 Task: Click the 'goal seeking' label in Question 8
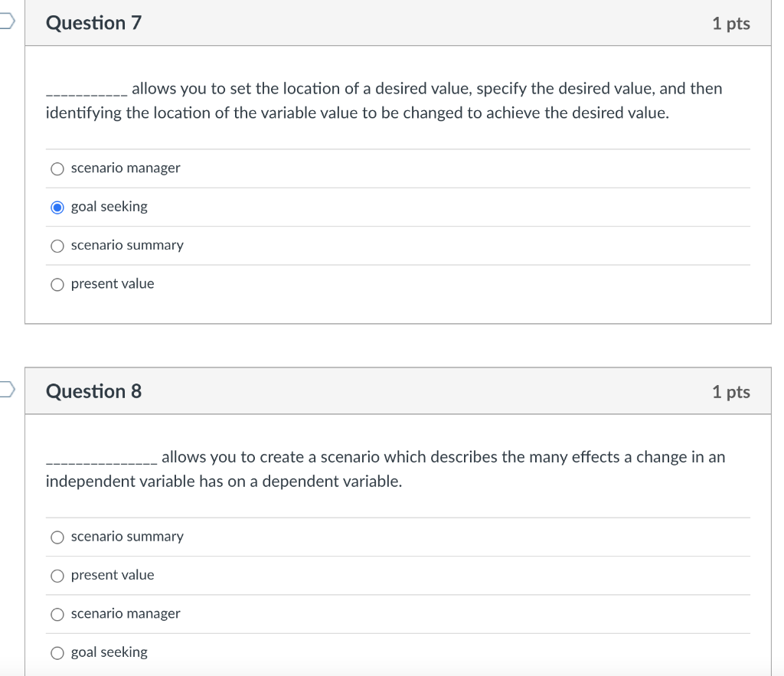[109, 652]
